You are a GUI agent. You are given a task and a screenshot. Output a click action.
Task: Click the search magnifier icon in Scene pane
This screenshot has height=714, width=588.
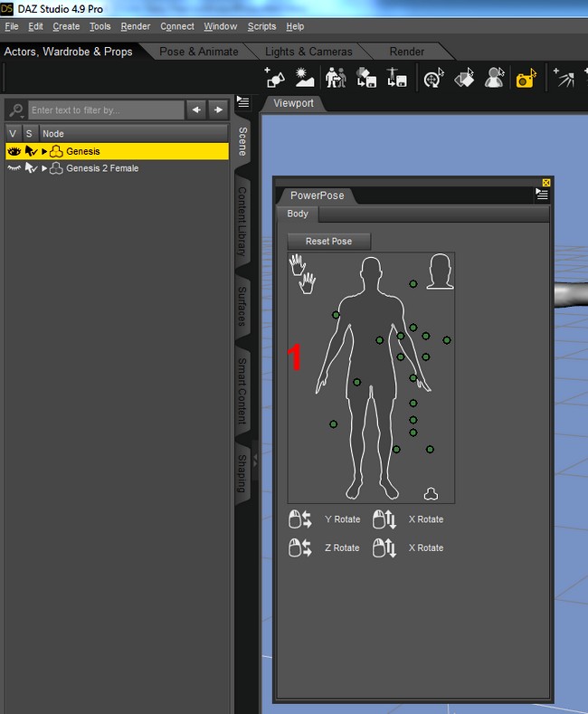(16, 110)
